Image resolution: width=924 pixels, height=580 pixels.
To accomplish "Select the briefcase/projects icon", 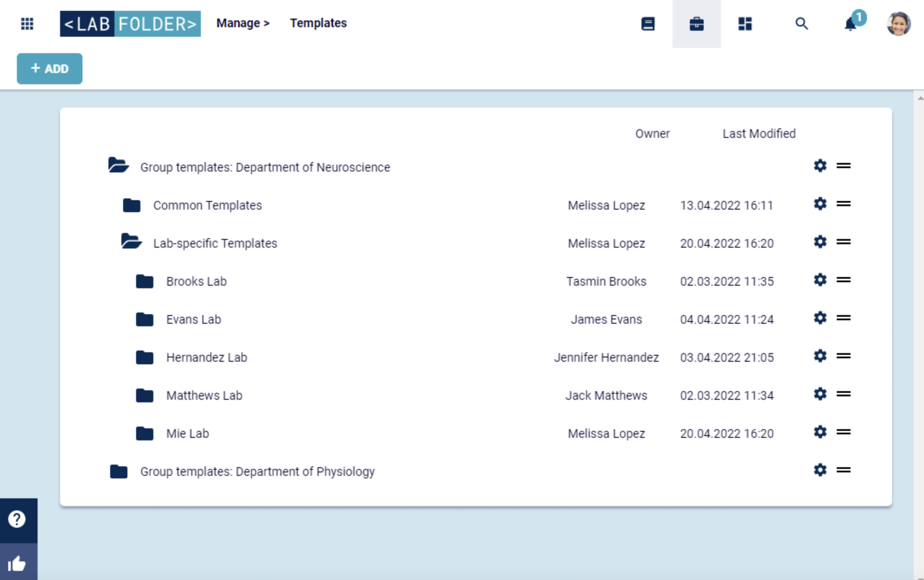I will pos(696,23).
